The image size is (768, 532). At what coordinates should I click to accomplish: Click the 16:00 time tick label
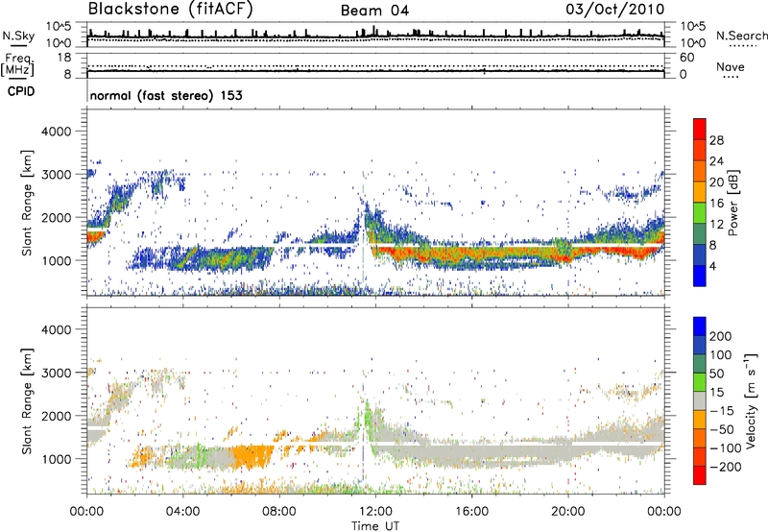coord(471,512)
